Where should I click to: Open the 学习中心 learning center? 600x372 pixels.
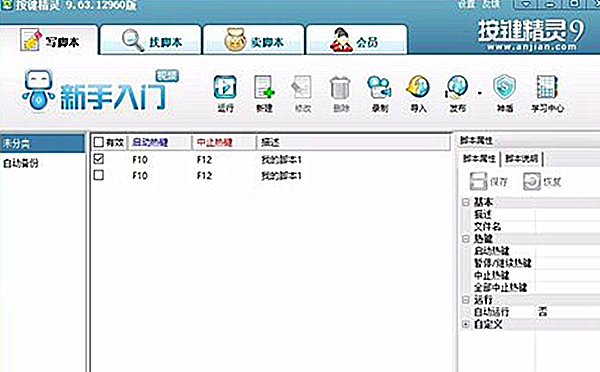point(547,94)
